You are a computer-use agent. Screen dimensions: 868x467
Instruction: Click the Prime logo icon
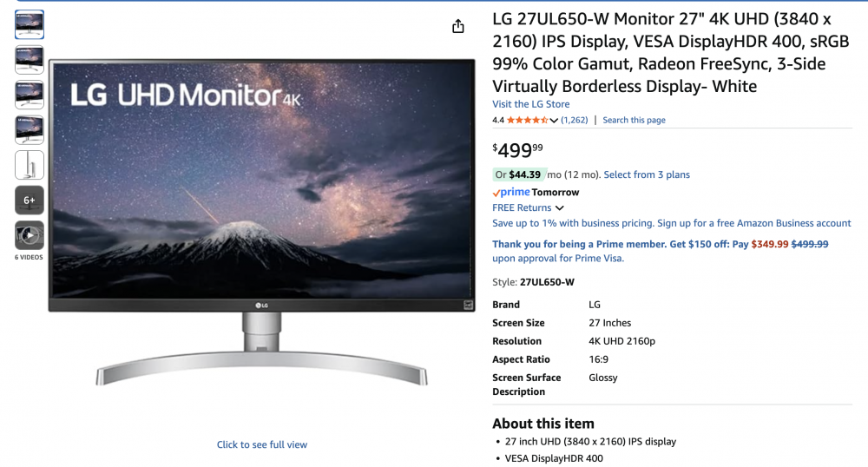(511, 192)
